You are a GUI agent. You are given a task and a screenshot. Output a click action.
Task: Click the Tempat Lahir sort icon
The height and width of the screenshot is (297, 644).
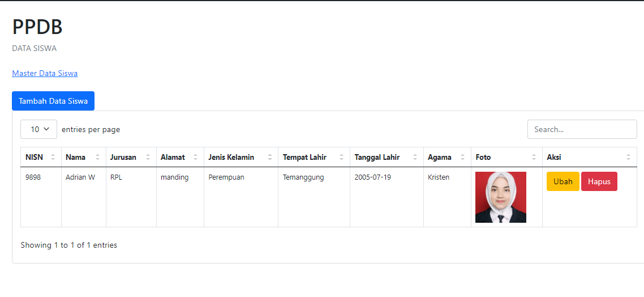tap(342, 158)
